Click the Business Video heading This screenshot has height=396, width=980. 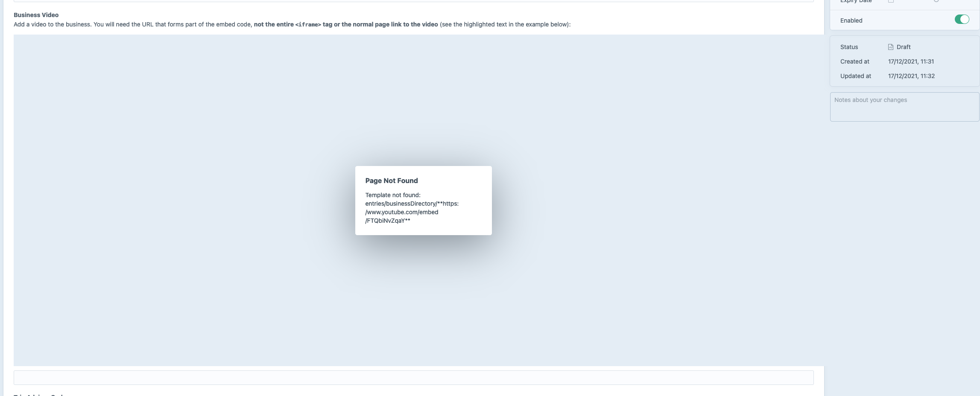tap(36, 15)
